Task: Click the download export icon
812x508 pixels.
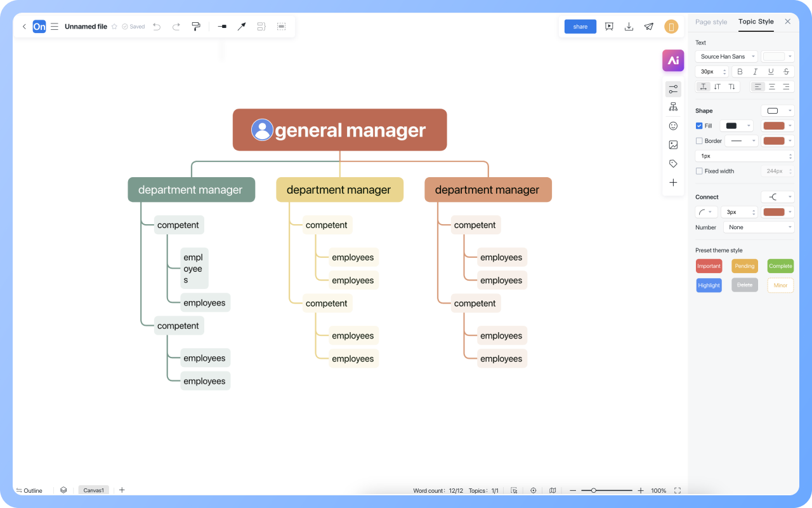Action: (x=629, y=27)
